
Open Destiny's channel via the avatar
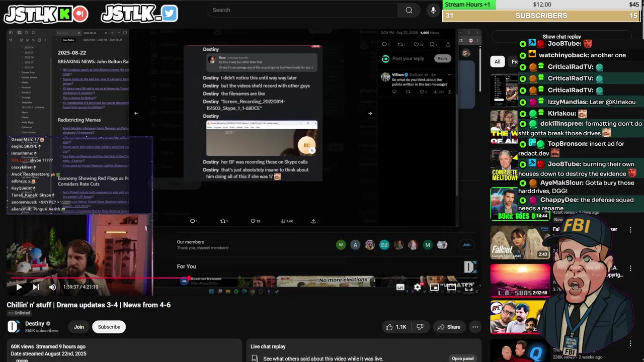click(x=14, y=327)
